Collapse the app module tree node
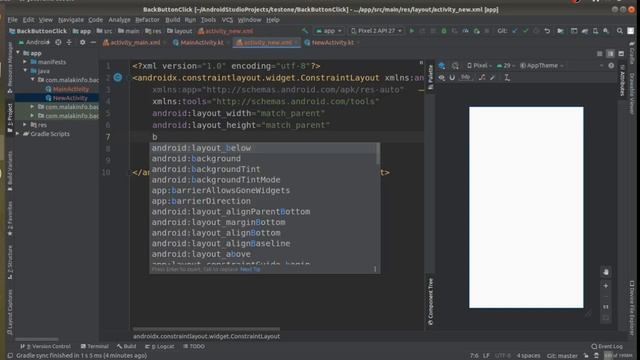640x360 pixels. click(x=18, y=53)
